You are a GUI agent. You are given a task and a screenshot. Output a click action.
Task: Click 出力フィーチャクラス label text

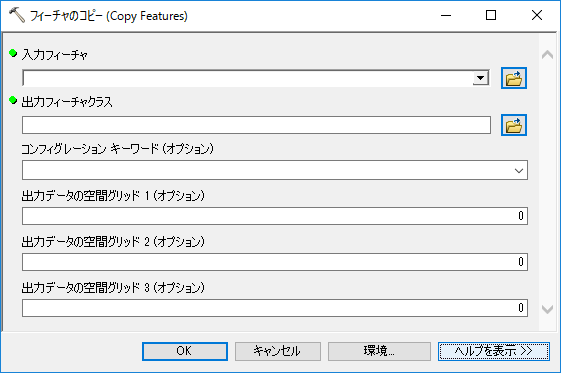tap(67, 102)
